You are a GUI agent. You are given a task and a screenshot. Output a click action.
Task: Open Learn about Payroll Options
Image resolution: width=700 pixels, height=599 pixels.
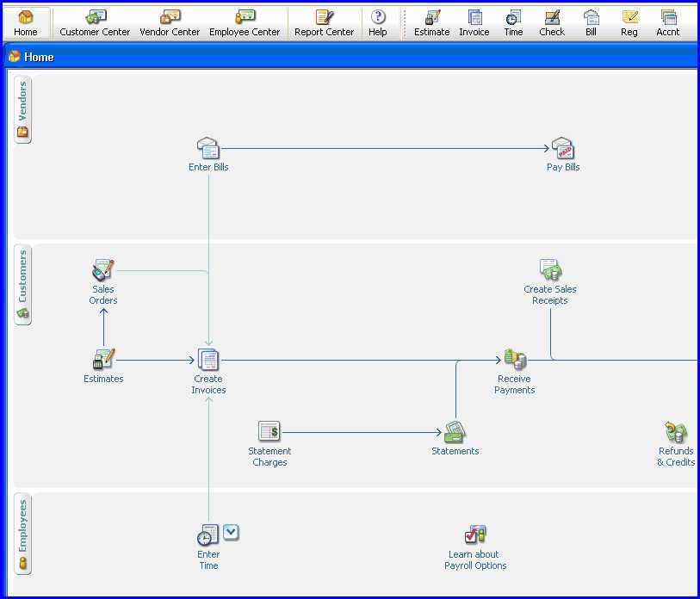pyautogui.click(x=475, y=535)
